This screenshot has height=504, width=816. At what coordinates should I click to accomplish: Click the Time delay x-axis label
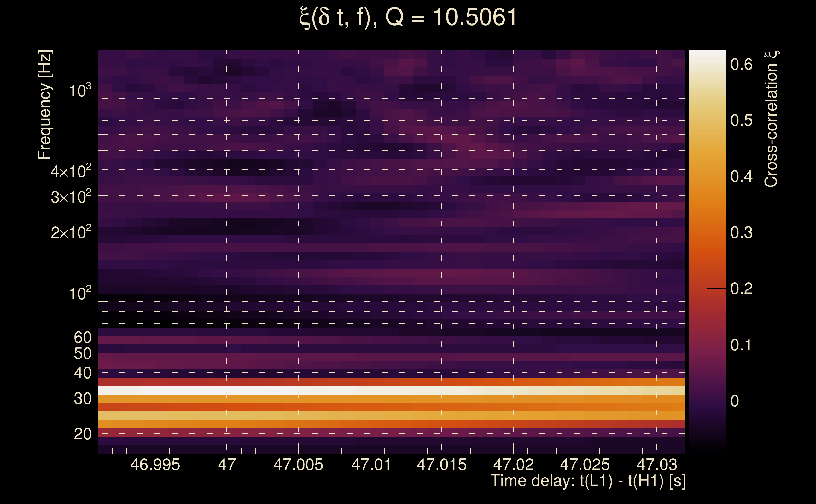pyautogui.click(x=588, y=481)
